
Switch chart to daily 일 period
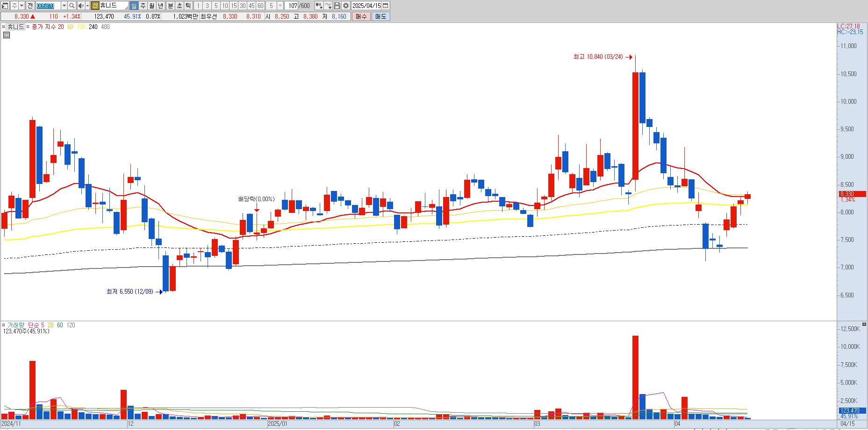pos(134,6)
